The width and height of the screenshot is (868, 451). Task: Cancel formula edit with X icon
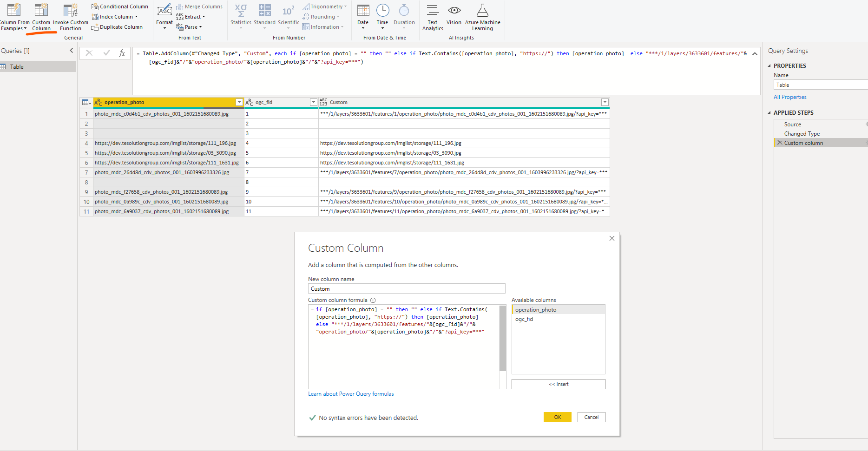point(89,53)
